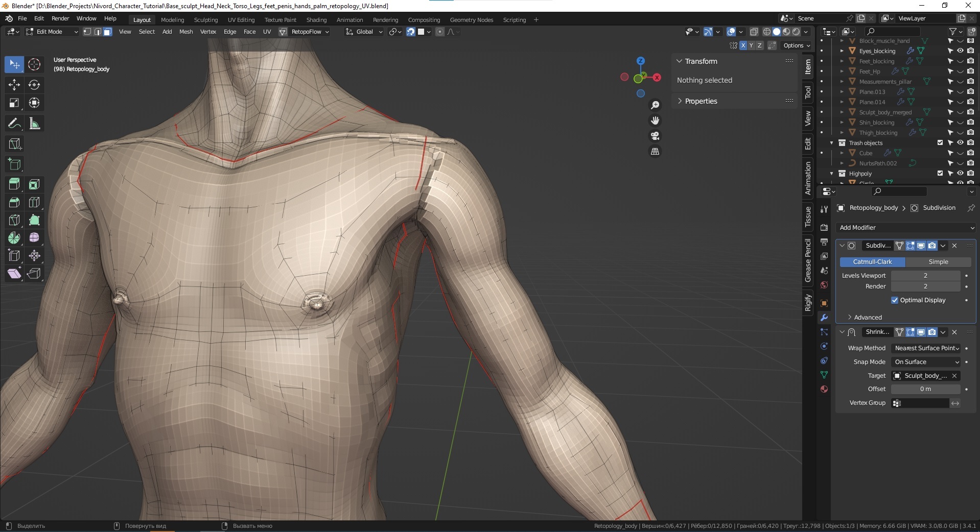Clear the Sculpt_body target object
Screen dimensions: 980x532
point(954,376)
